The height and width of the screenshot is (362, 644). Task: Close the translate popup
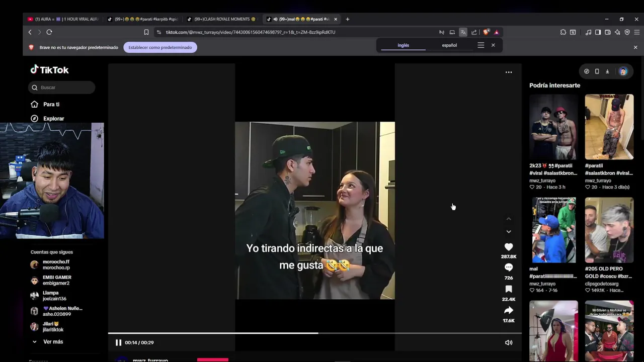[x=493, y=45]
